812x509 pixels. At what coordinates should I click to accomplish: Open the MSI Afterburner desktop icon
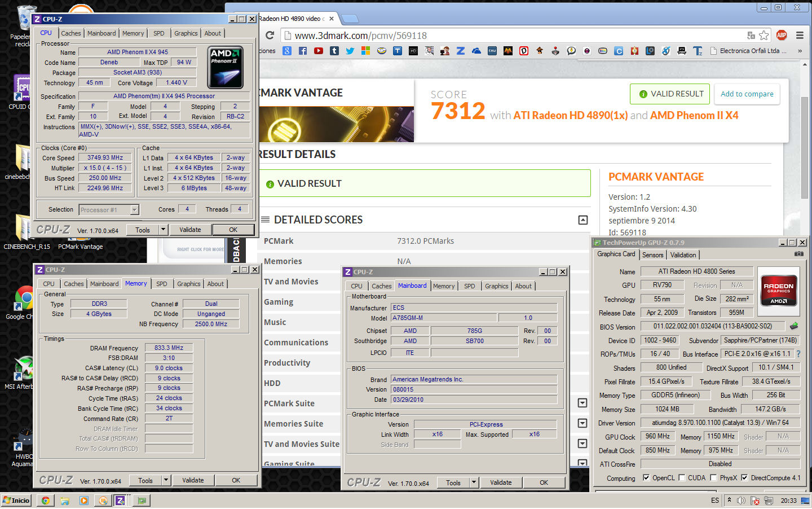pos(21,372)
